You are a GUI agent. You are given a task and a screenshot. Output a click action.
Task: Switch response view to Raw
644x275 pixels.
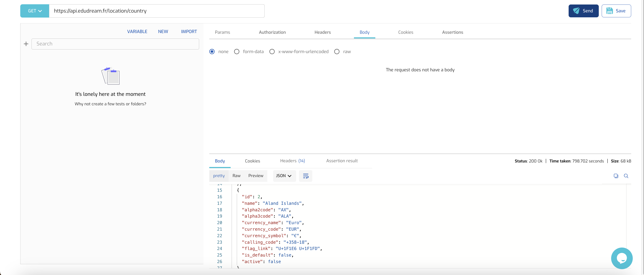[236, 176]
